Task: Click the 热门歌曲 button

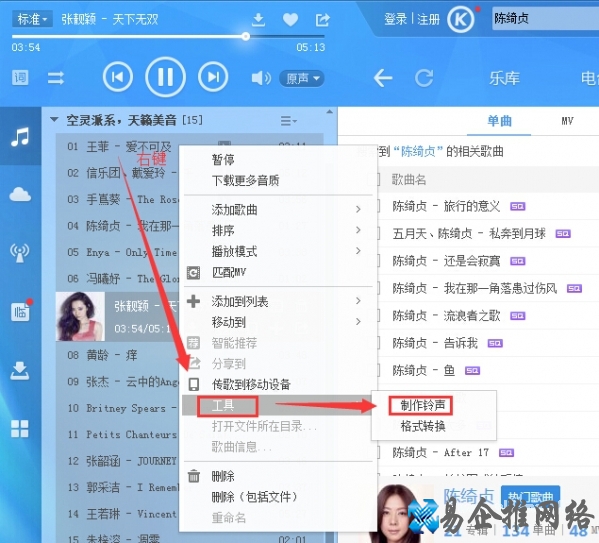Action: [x=531, y=495]
